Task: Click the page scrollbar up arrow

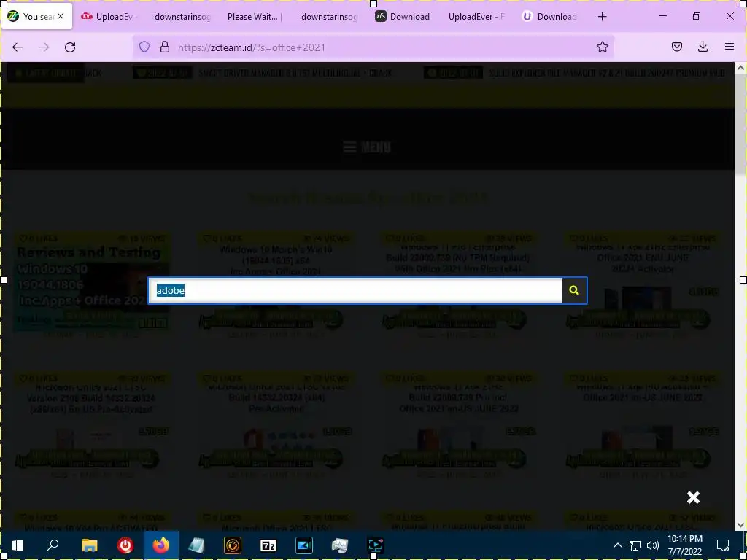Action: [x=740, y=68]
